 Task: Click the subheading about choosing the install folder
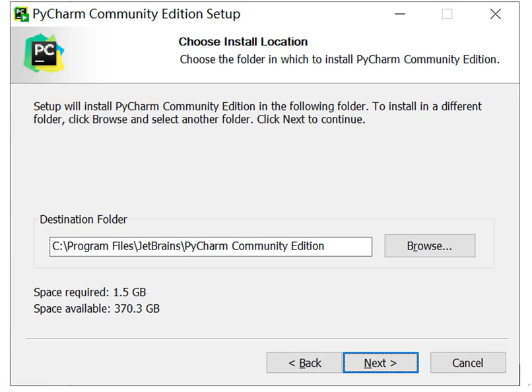(340, 59)
